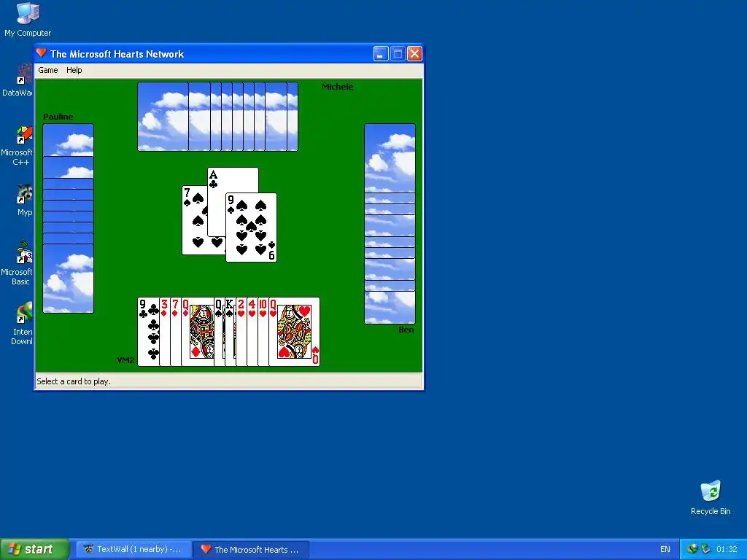747x560 pixels.
Task: Select the Microsoft Basic desktop shortcut
Action: [18, 264]
